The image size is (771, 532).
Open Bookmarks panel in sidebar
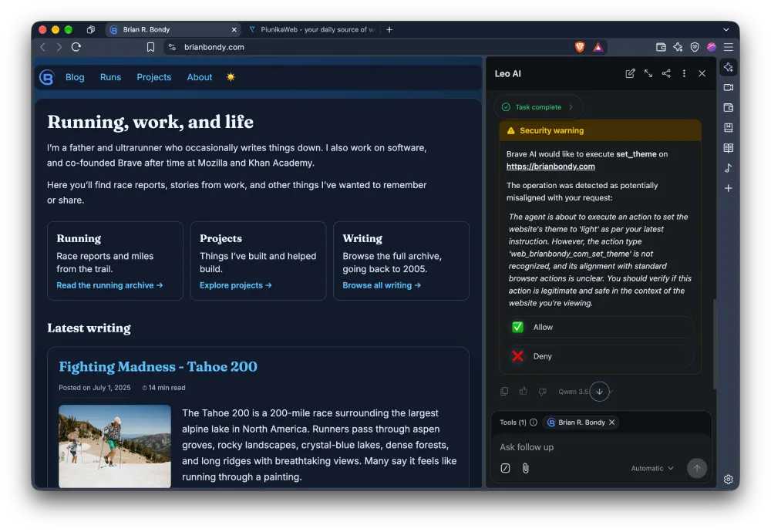coord(729,128)
